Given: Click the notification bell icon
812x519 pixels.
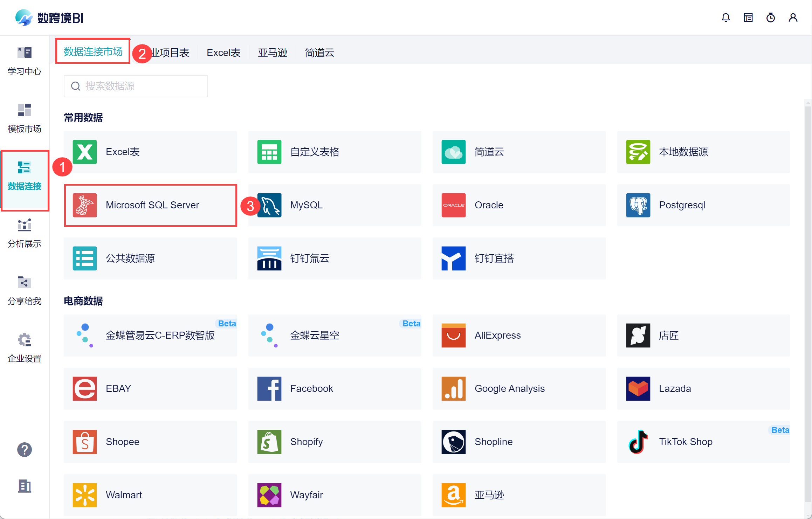Looking at the screenshot, I should pyautogui.click(x=725, y=18).
